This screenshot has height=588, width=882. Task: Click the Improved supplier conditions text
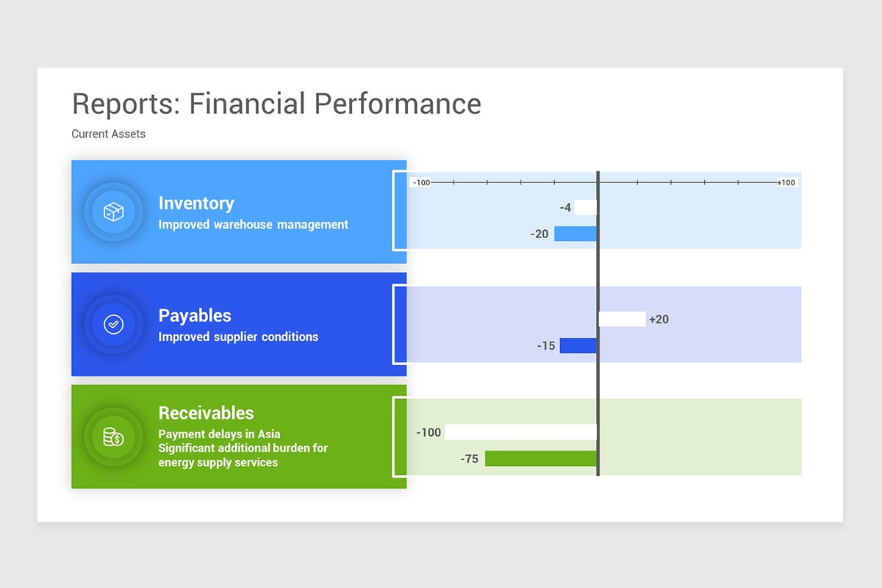238,337
